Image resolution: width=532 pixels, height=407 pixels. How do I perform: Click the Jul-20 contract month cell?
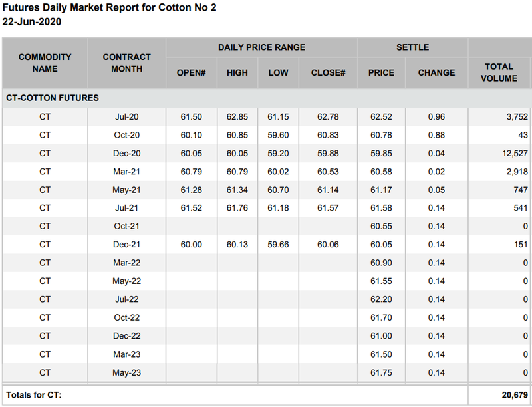coord(126,117)
